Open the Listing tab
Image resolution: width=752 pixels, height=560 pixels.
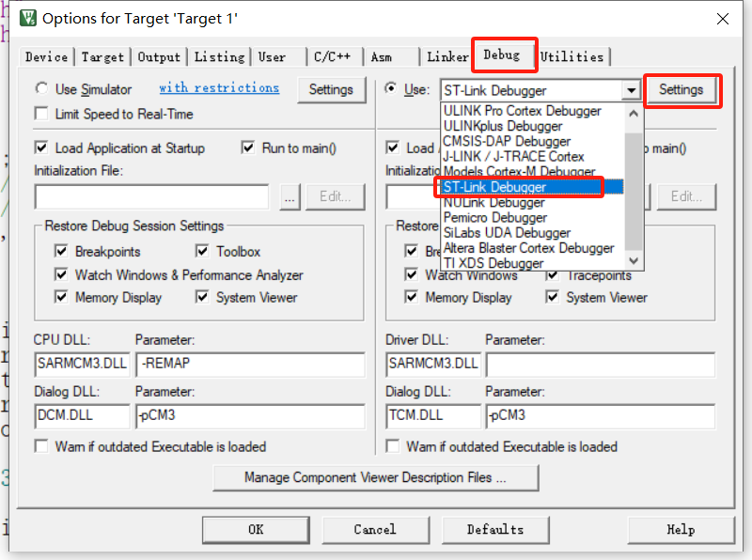[x=219, y=57]
